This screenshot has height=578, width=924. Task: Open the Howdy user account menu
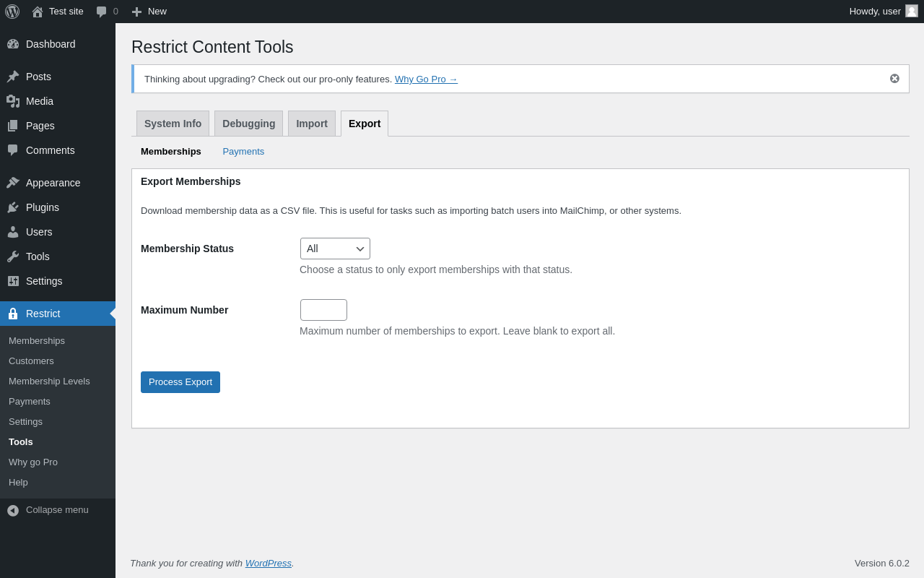883,12
